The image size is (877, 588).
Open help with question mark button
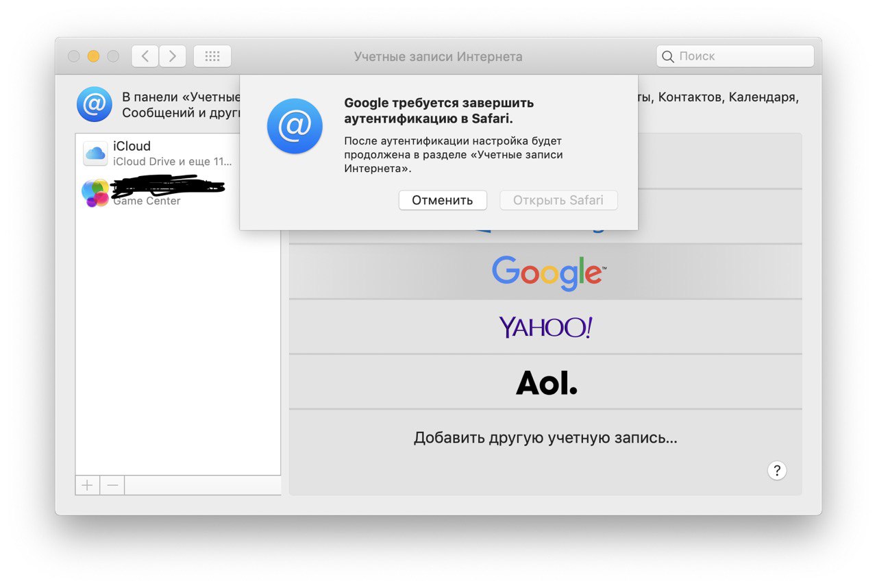pyautogui.click(x=776, y=471)
